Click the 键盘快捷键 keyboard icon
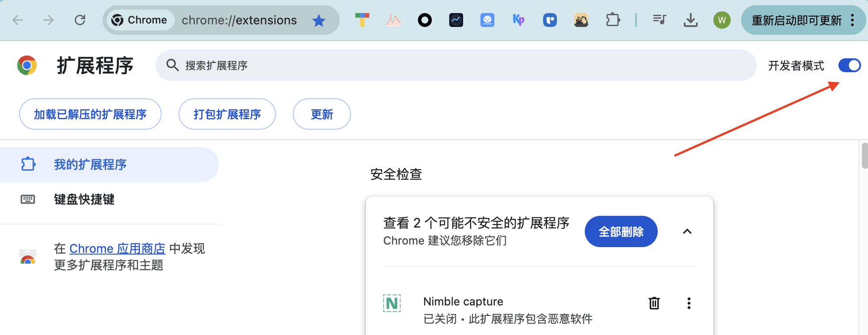Viewport: 868px width, 335px height. (x=28, y=199)
